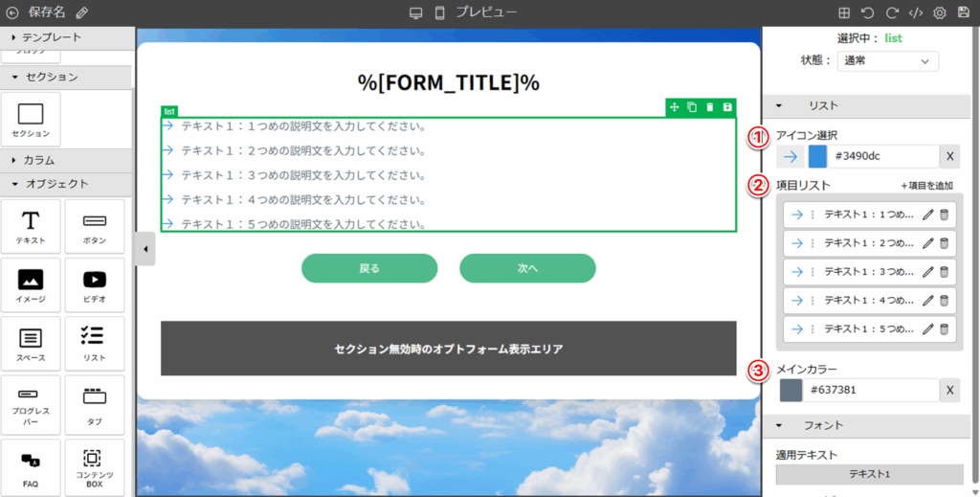
Task: Open the settings gear icon
Action: click(940, 12)
